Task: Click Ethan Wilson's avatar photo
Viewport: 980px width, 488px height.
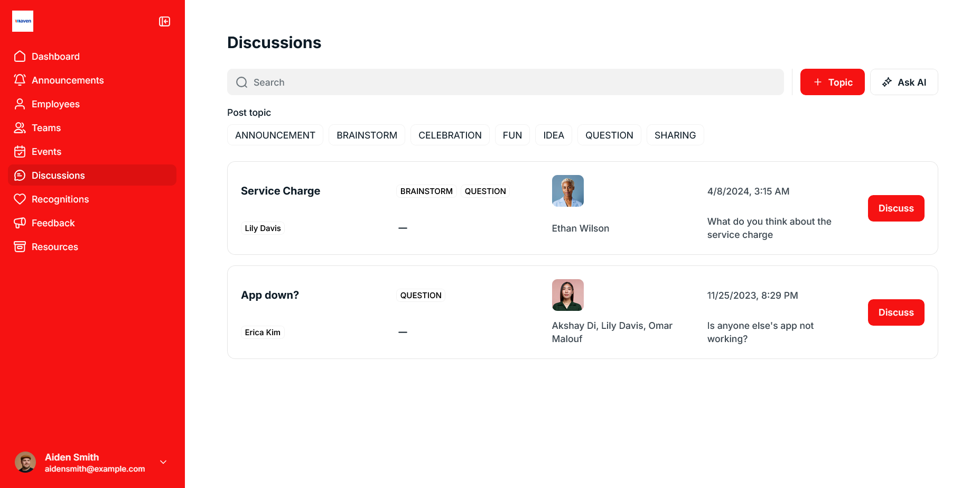Action: pos(567,191)
